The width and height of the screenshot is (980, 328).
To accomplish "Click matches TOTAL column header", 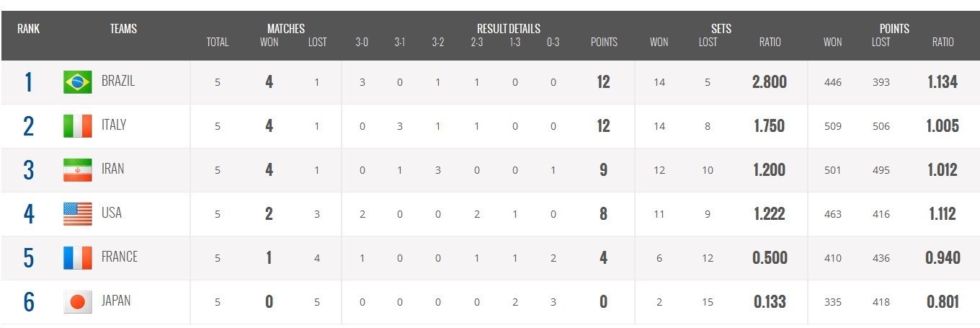I will tap(218, 42).
